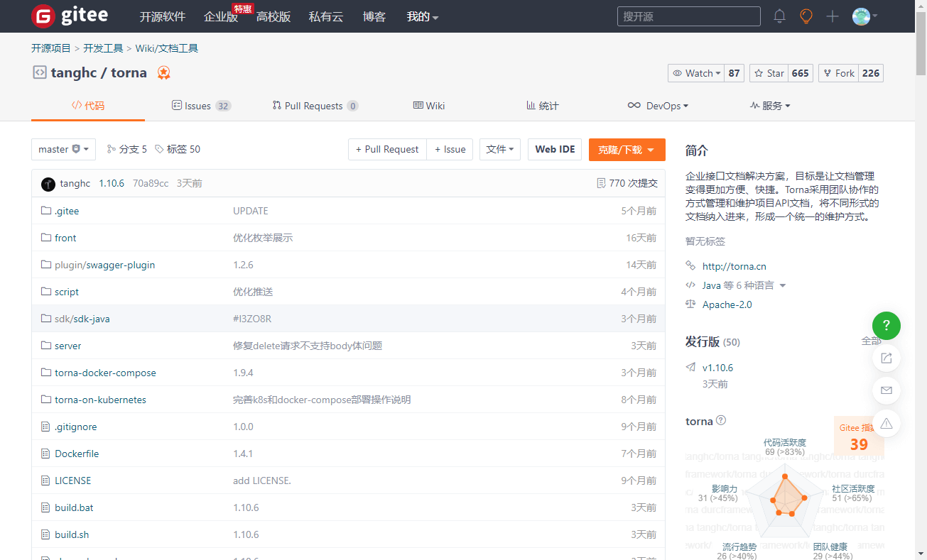Expand the DevOps menu
This screenshot has height=560, width=927.
[x=658, y=106]
